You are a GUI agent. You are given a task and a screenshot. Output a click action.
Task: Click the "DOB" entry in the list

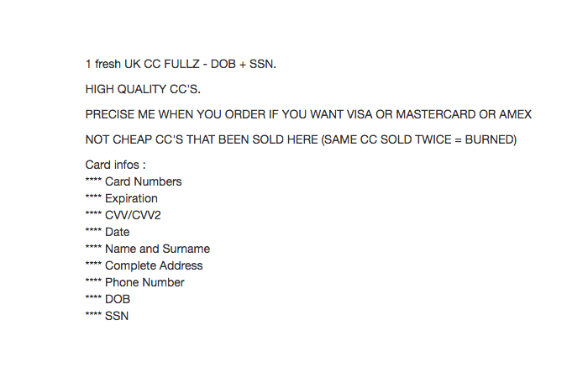tap(118, 299)
